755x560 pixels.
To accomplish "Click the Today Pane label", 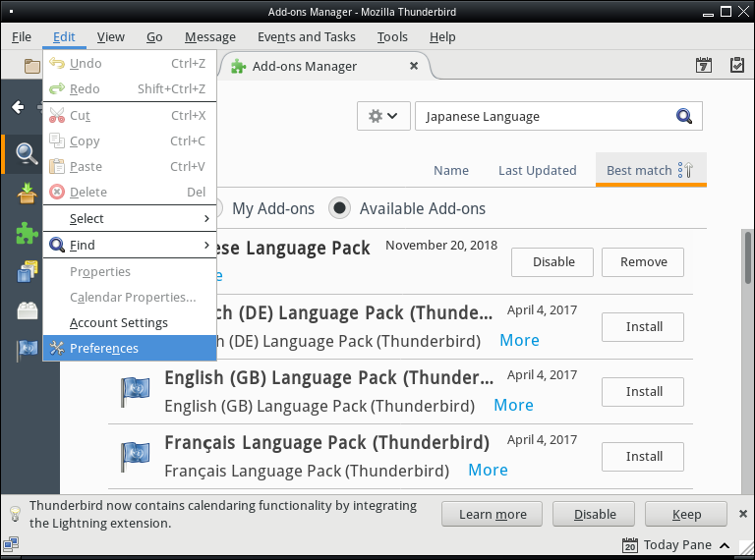I will [x=677, y=545].
